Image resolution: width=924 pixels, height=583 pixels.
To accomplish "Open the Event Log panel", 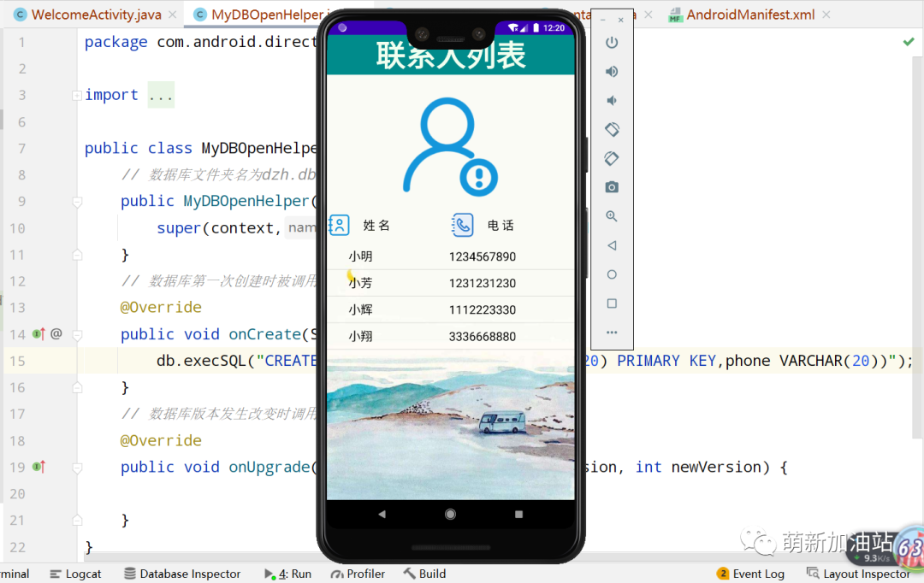I will [751, 574].
